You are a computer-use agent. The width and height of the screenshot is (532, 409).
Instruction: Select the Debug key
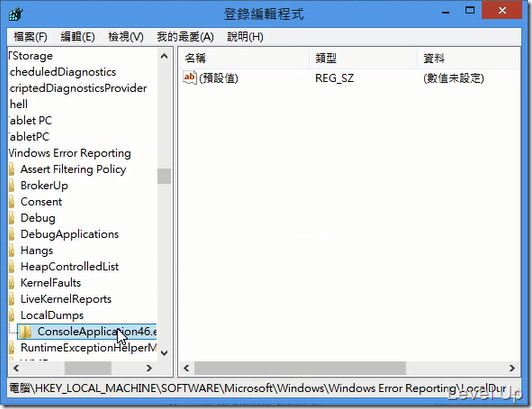pos(38,218)
